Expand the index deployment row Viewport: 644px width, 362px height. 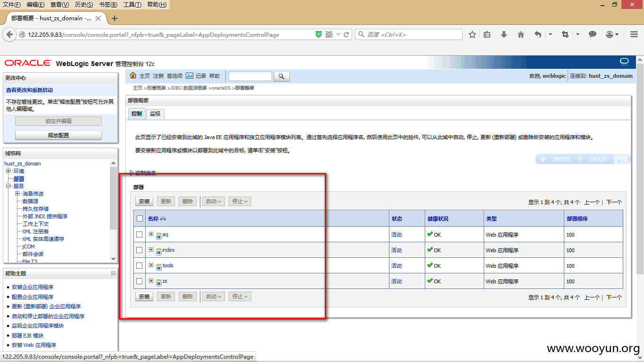(x=151, y=250)
